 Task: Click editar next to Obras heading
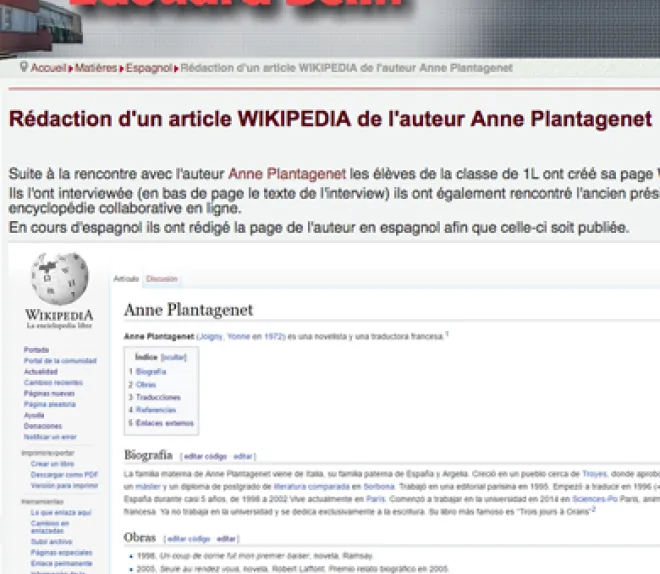pos(226,539)
